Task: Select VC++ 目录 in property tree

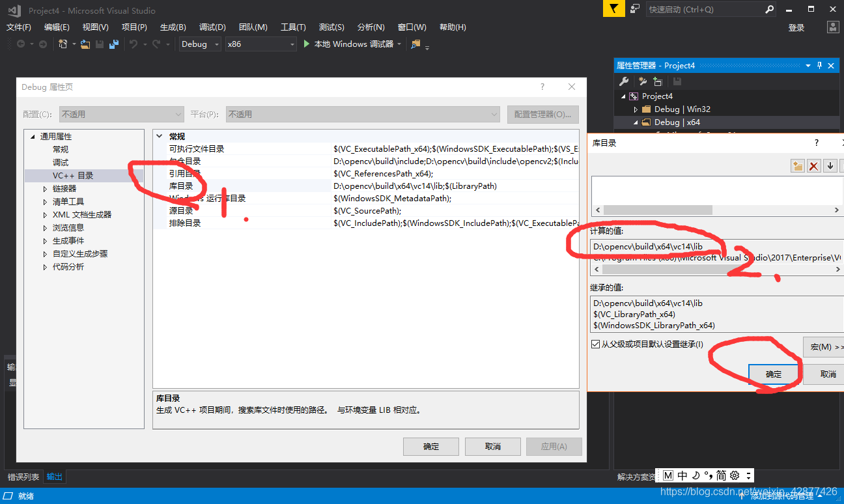Action: [73, 176]
